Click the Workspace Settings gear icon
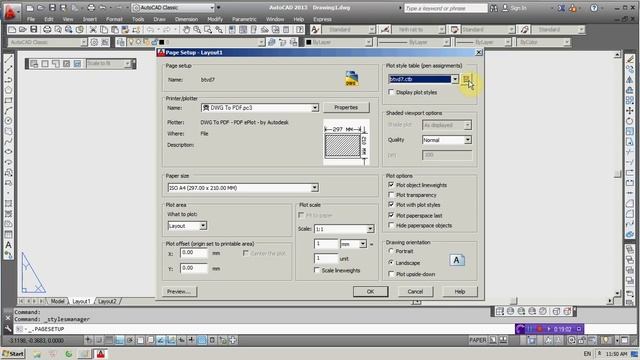The width and height of the screenshot is (640, 360). (94, 42)
